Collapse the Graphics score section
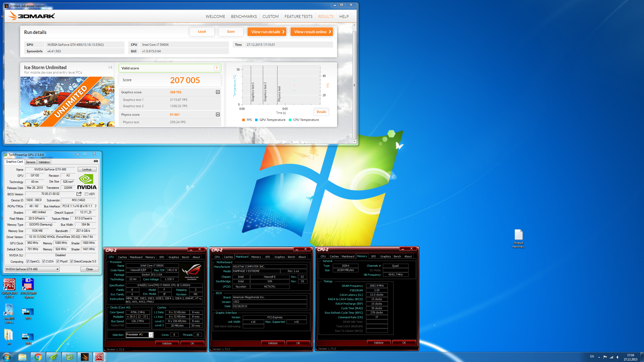Viewport: 644px width, 362px height. click(x=218, y=92)
